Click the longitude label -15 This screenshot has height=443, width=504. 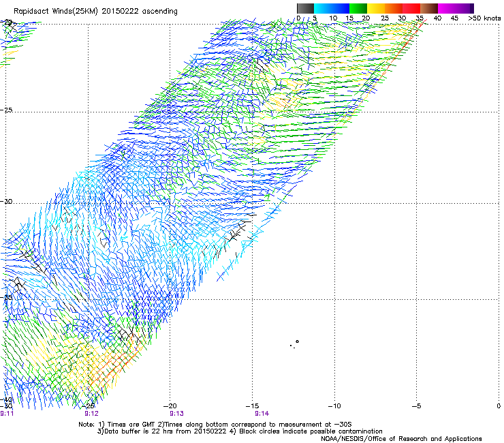tap(252, 406)
